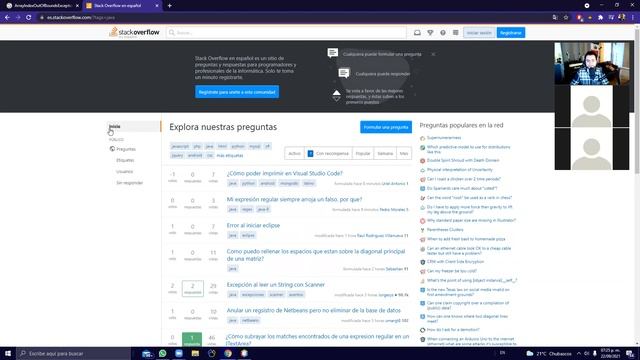This screenshot has height=360, width=640.
Task: Click the Formular una pregunta button
Action: tap(386, 127)
